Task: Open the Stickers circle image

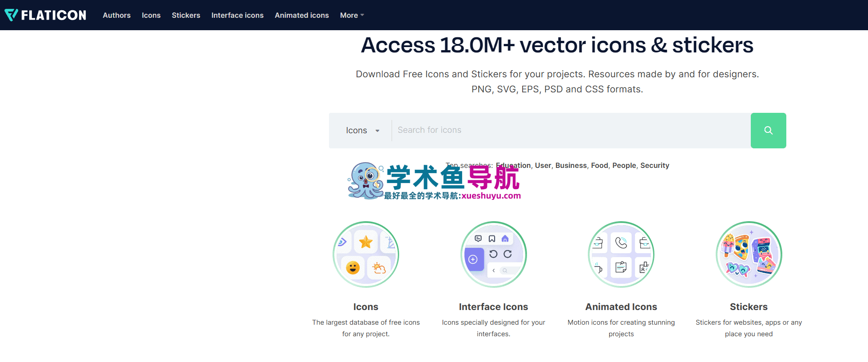Action: 749,255
